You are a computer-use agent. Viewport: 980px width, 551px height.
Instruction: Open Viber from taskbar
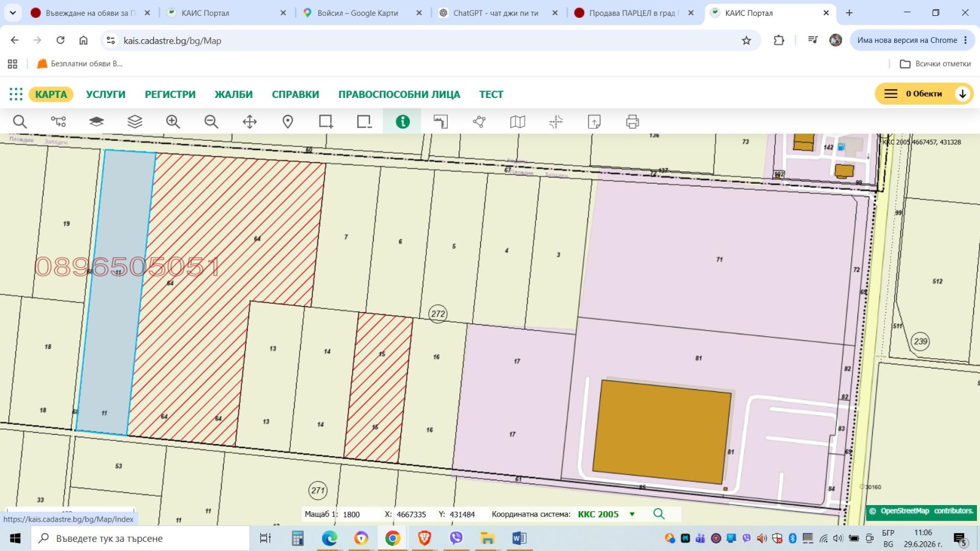coord(456,538)
